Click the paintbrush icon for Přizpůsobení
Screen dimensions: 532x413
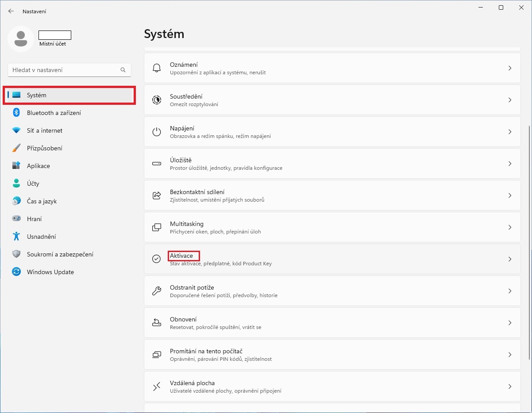pos(16,148)
